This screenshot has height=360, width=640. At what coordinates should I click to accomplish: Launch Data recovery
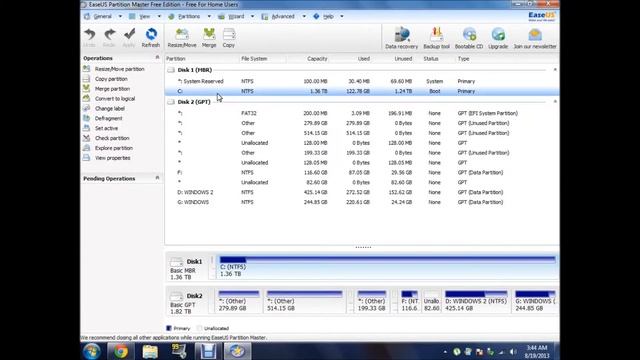click(402, 38)
